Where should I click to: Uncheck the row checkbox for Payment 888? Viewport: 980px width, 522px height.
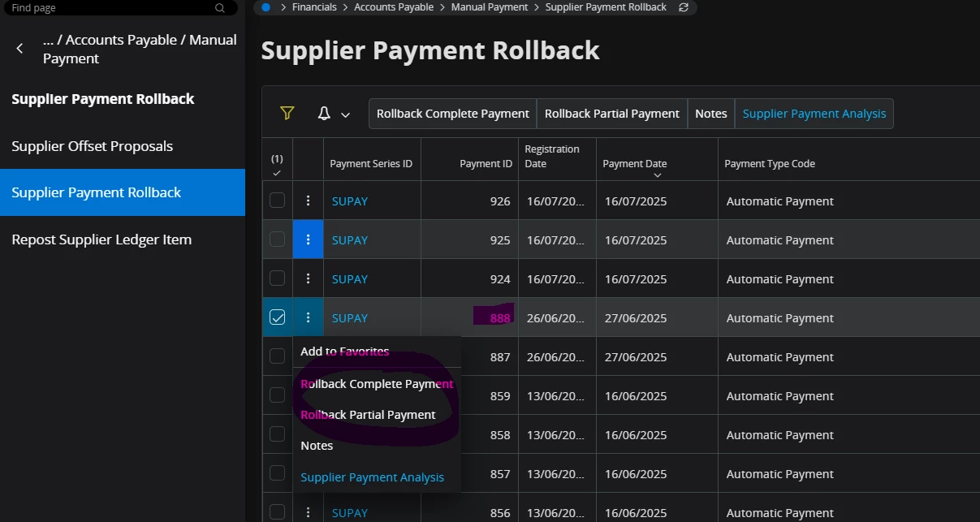pos(277,317)
